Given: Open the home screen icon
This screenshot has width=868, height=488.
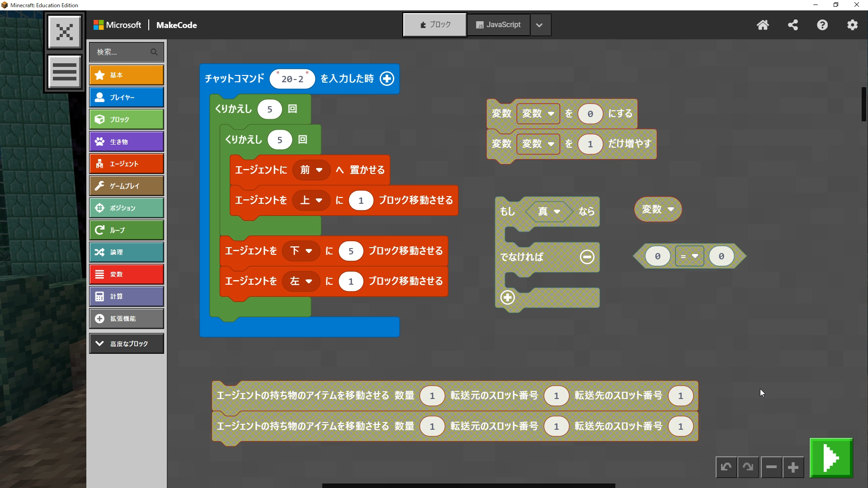Looking at the screenshot, I should tap(763, 25).
